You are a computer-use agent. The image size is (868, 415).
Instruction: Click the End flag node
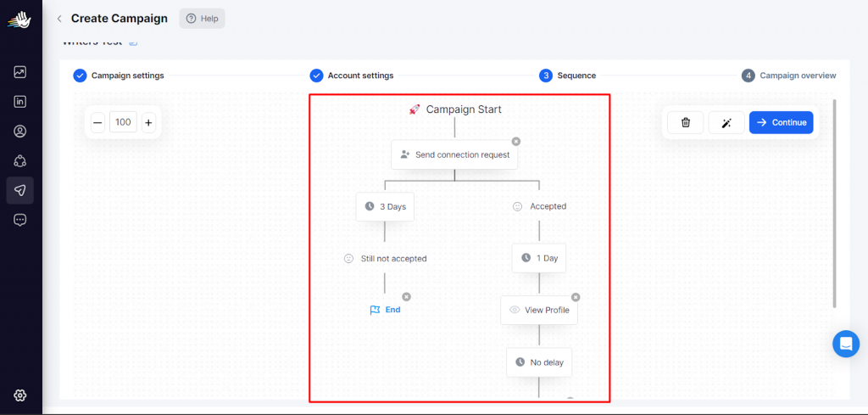coord(385,310)
